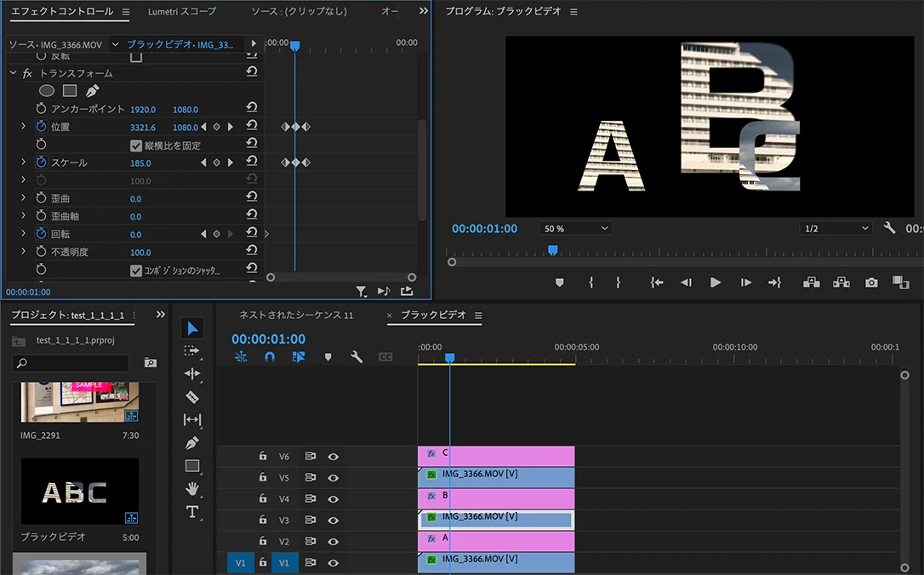The height and width of the screenshot is (575, 924).
Task: Export frame with camera icon
Action: (x=871, y=282)
